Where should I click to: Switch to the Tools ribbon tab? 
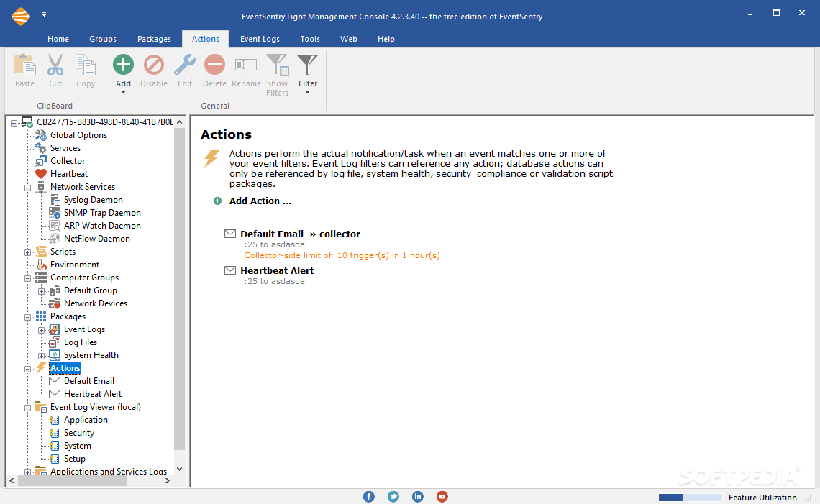(x=310, y=39)
